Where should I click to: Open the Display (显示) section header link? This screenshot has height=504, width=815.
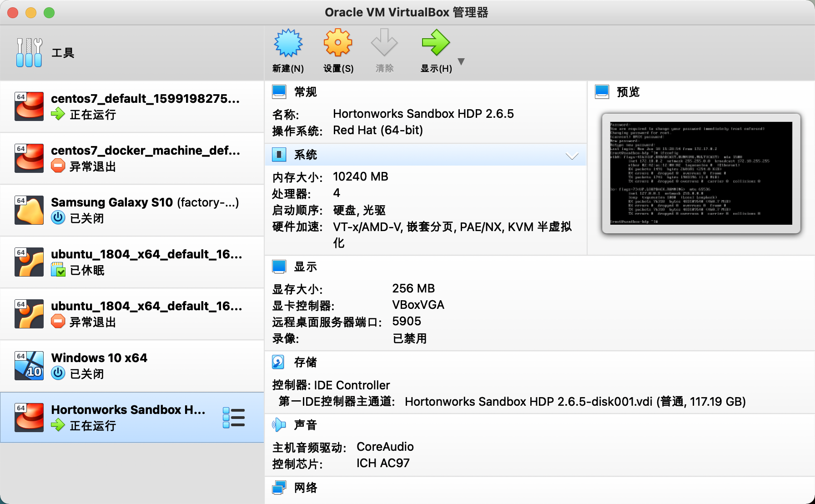[306, 267]
